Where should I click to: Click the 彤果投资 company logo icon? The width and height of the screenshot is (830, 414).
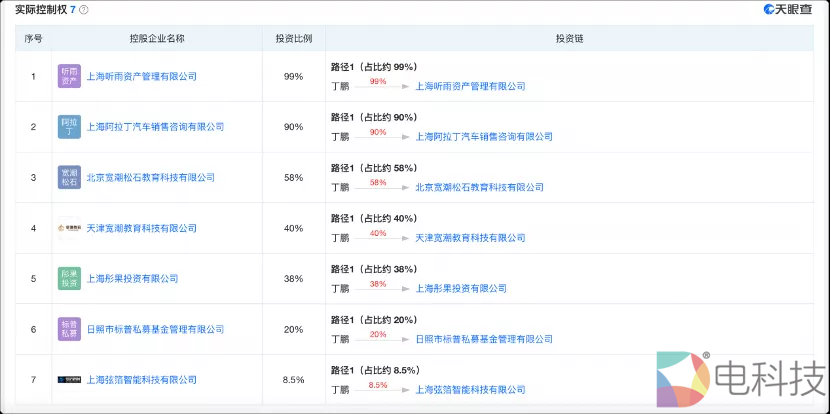tap(69, 278)
